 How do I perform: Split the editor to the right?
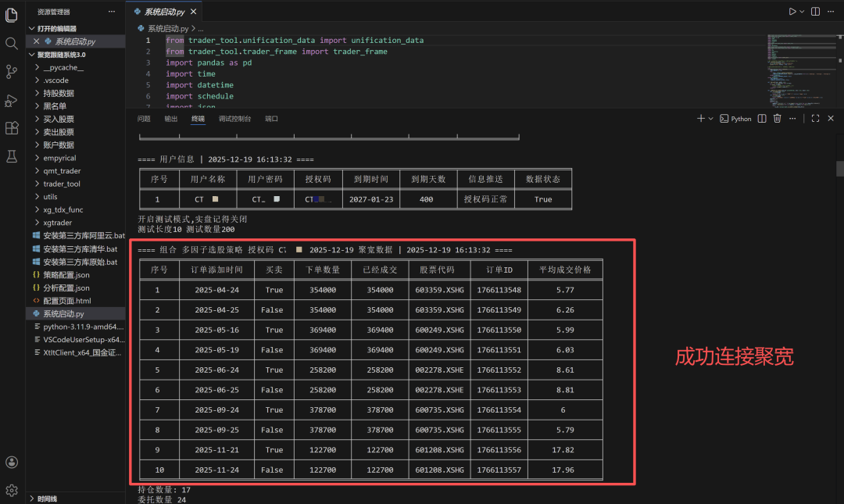[815, 12]
